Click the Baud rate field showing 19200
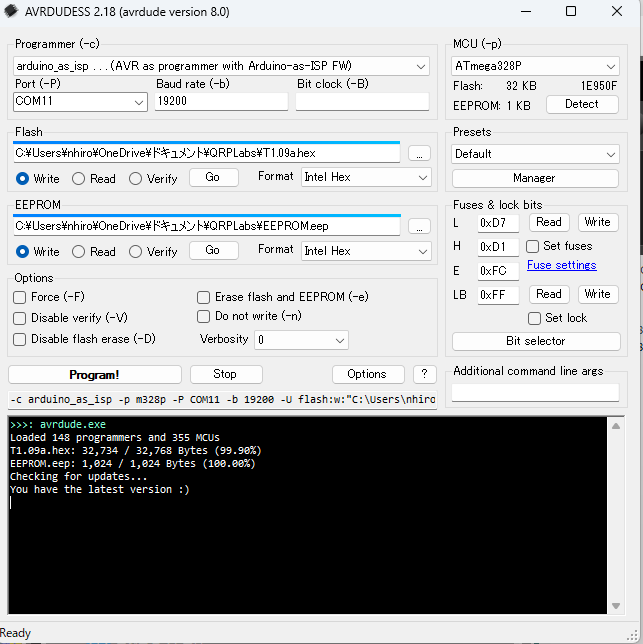Screen dimensions: 643x644 (x=221, y=101)
